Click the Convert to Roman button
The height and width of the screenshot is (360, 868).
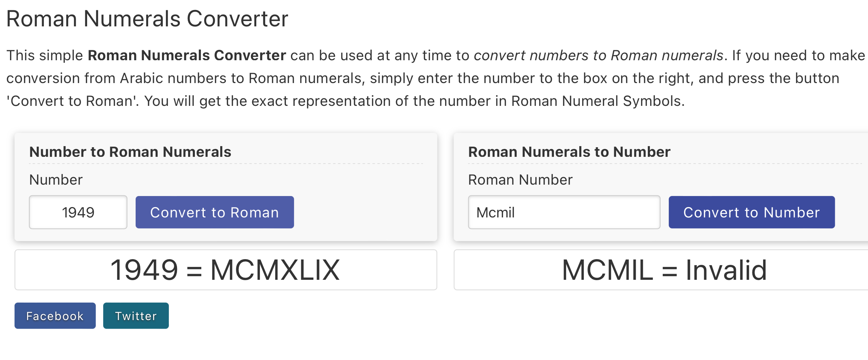215,212
